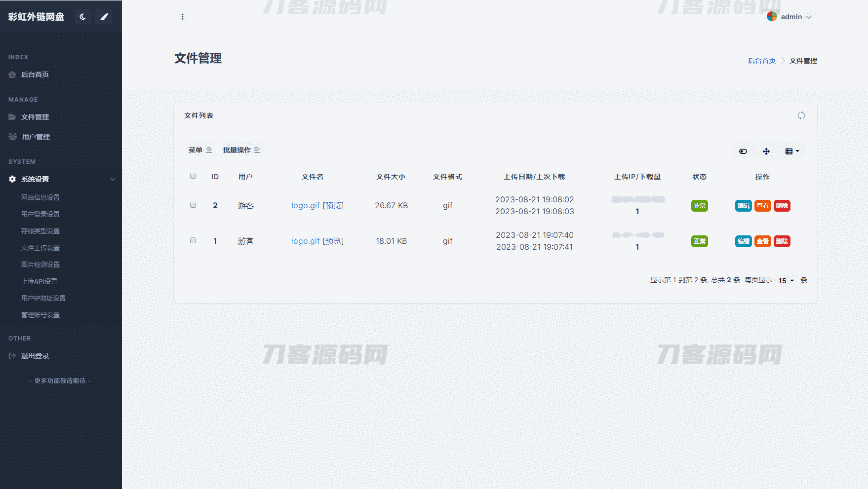
Task: Click the brush theme icon in sidebar header
Action: (104, 17)
